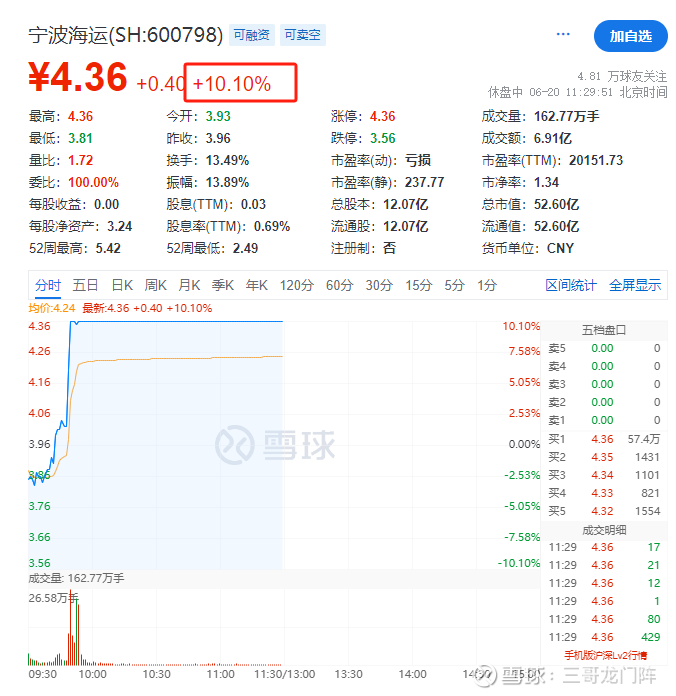Click the 成交额 value 6.91亿

553,138
